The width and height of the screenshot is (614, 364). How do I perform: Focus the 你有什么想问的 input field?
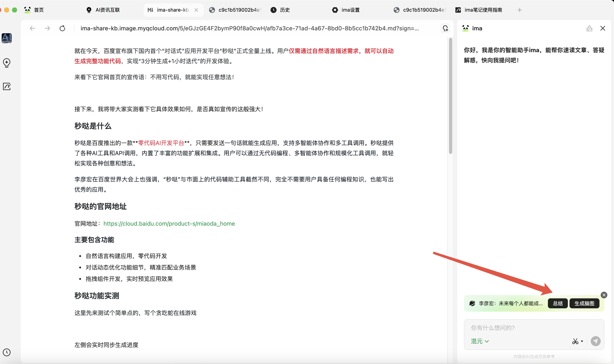(x=534, y=328)
